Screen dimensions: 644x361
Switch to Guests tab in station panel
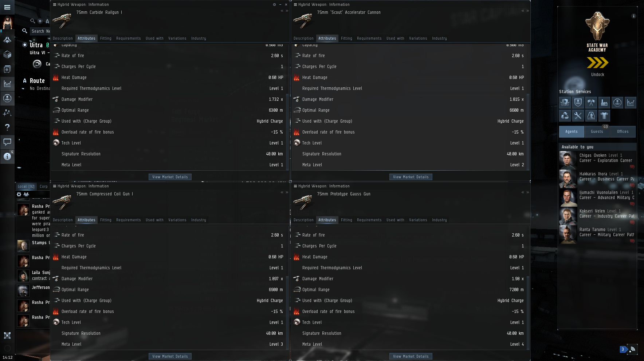[x=597, y=132]
